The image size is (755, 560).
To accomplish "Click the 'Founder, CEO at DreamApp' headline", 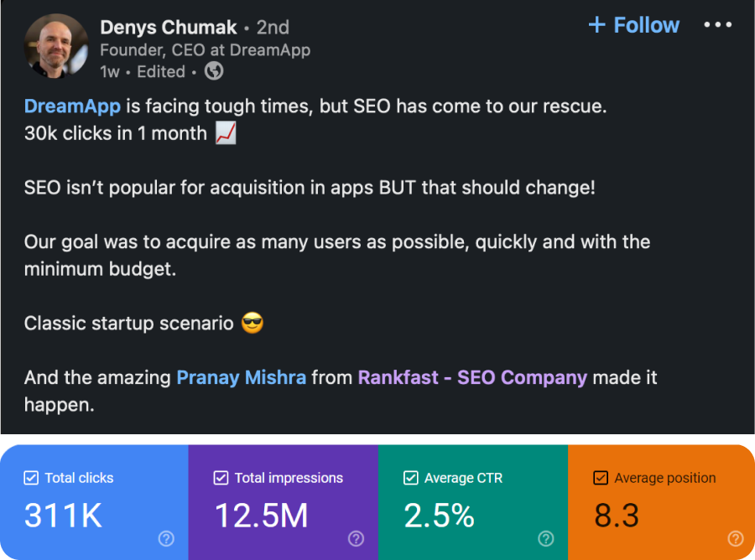I will coord(205,50).
